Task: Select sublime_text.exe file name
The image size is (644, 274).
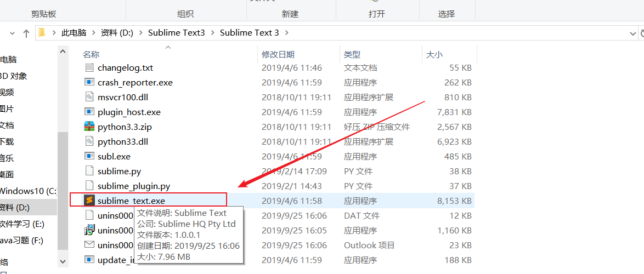Action: pos(131,201)
